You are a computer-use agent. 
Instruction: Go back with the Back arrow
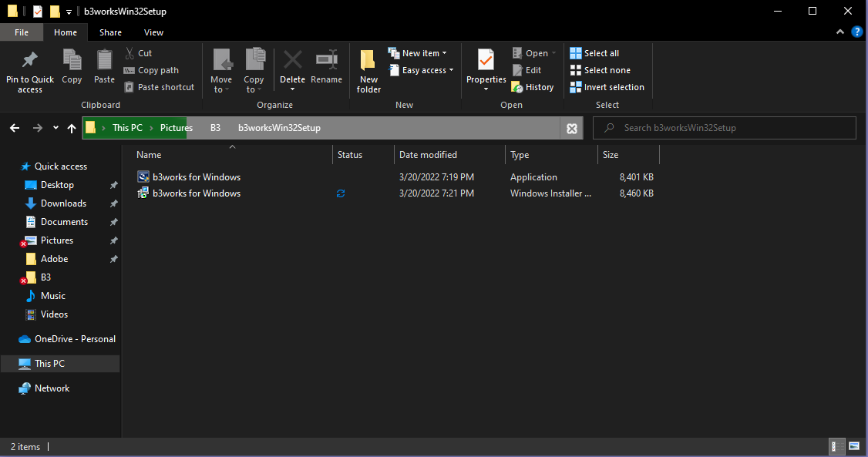click(x=15, y=129)
